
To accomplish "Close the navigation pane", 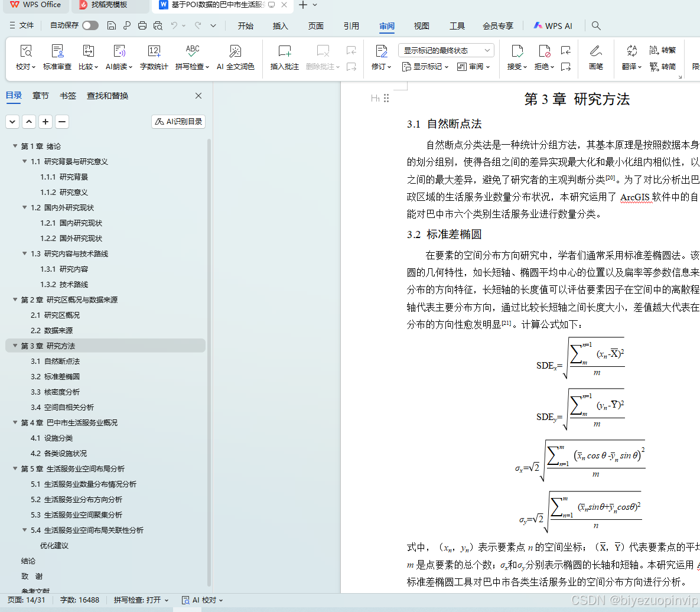I will pyautogui.click(x=198, y=96).
